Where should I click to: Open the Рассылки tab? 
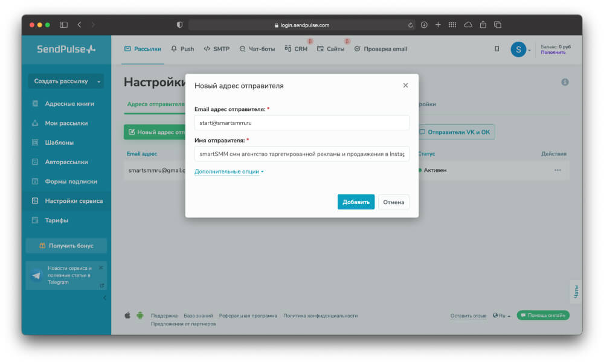[143, 49]
